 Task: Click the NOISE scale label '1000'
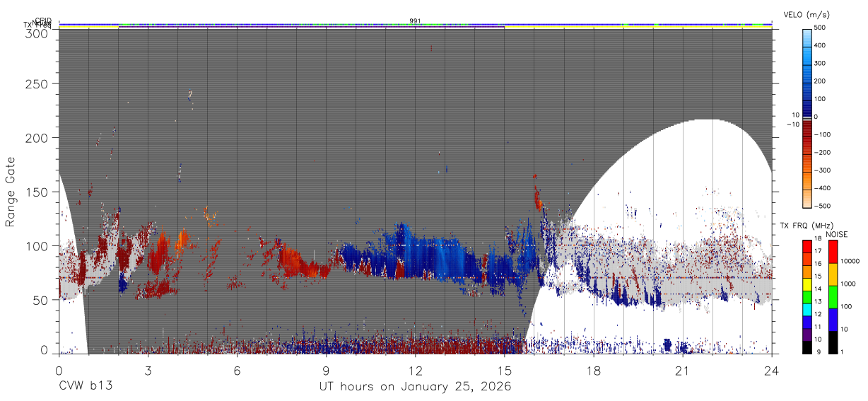pos(848,284)
